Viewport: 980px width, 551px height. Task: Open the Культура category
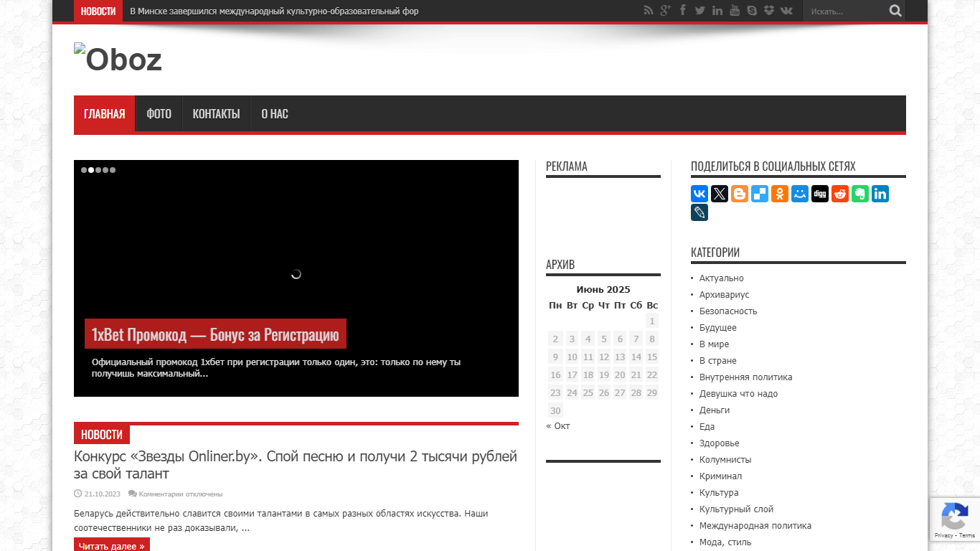tap(719, 493)
